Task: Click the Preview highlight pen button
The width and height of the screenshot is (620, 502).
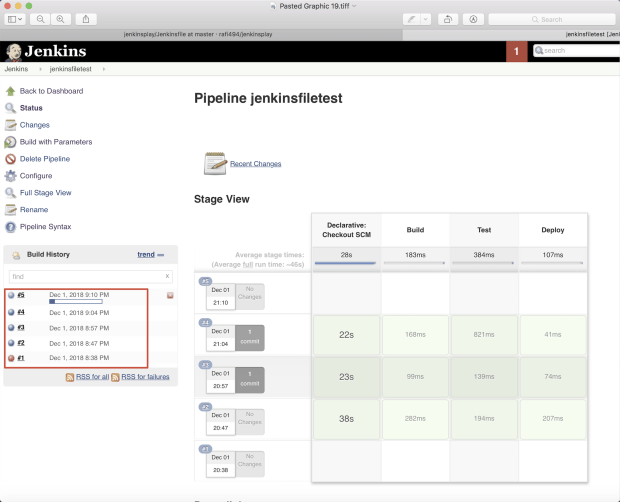Action: point(412,19)
